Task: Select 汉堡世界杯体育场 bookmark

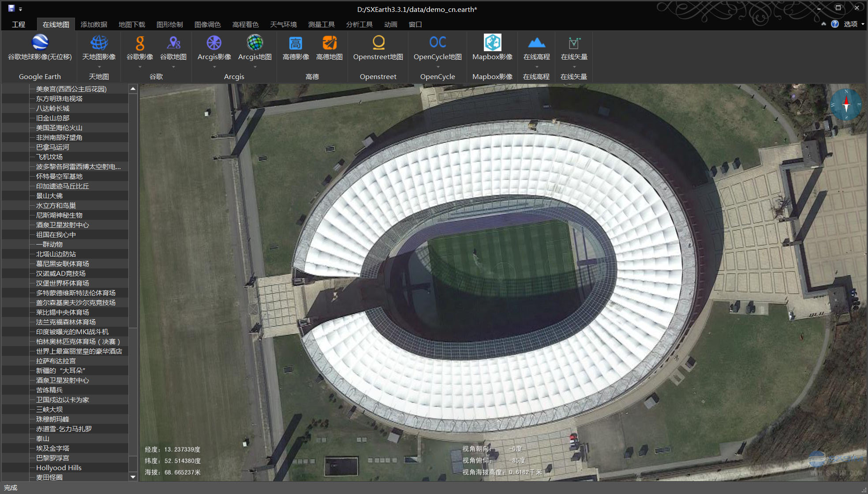Action: pos(63,283)
